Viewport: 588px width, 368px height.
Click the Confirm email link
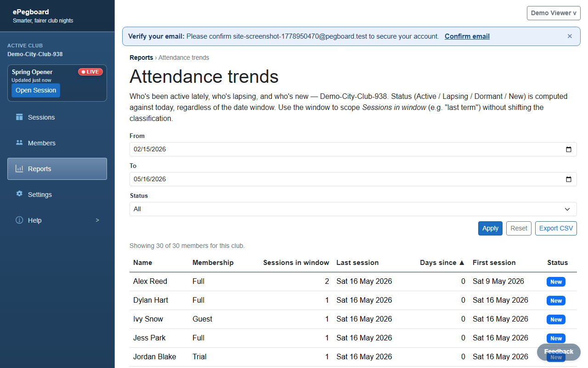tap(467, 36)
